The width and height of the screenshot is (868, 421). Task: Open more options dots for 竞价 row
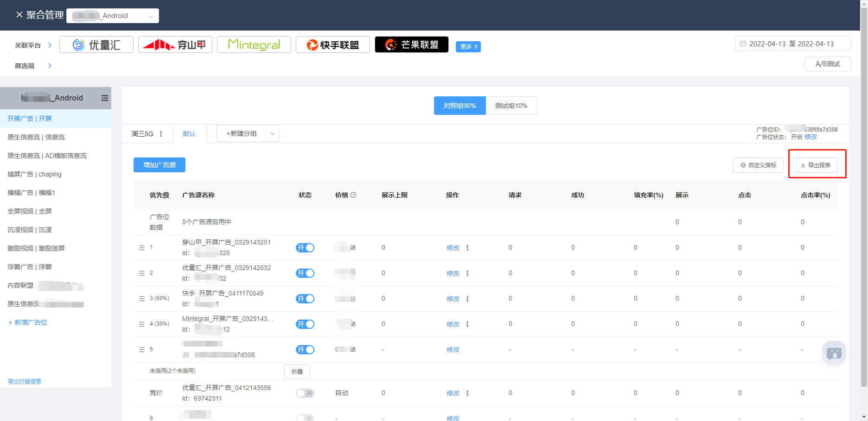[467, 393]
